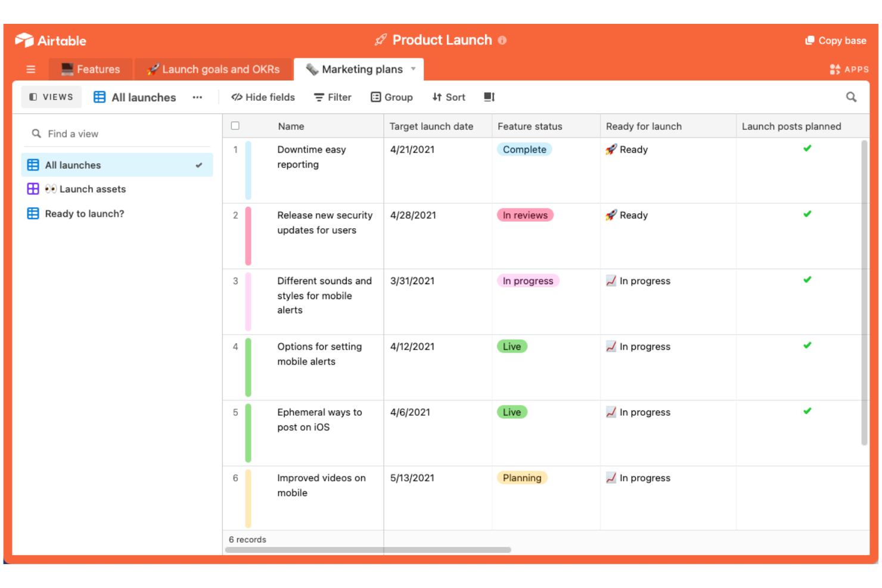Image resolution: width=882 pixels, height=588 pixels.
Task: Open the Sort options
Action: click(x=448, y=97)
